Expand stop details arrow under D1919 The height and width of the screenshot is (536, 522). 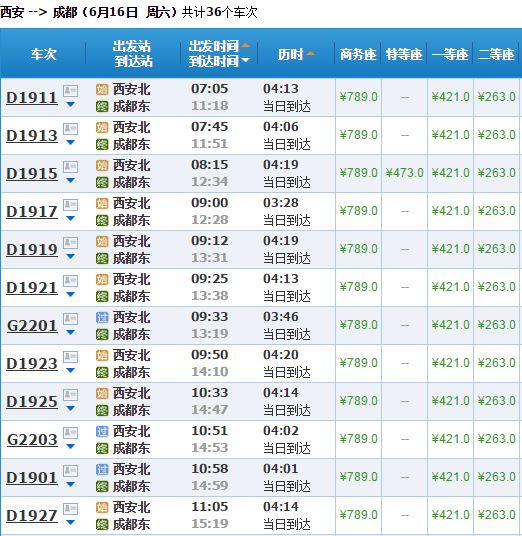click(70, 256)
